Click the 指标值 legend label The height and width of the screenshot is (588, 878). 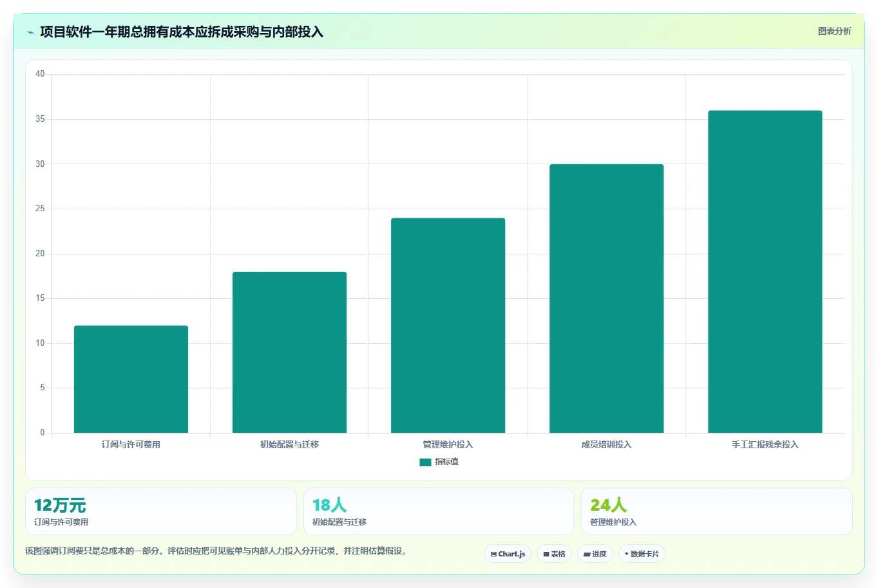click(x=446, y=462)
